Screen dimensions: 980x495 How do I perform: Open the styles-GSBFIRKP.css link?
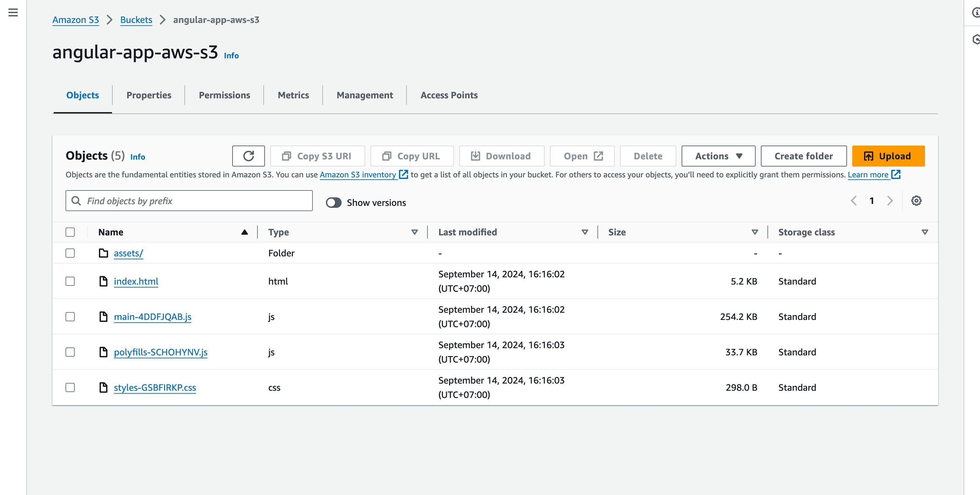point(155,387)
